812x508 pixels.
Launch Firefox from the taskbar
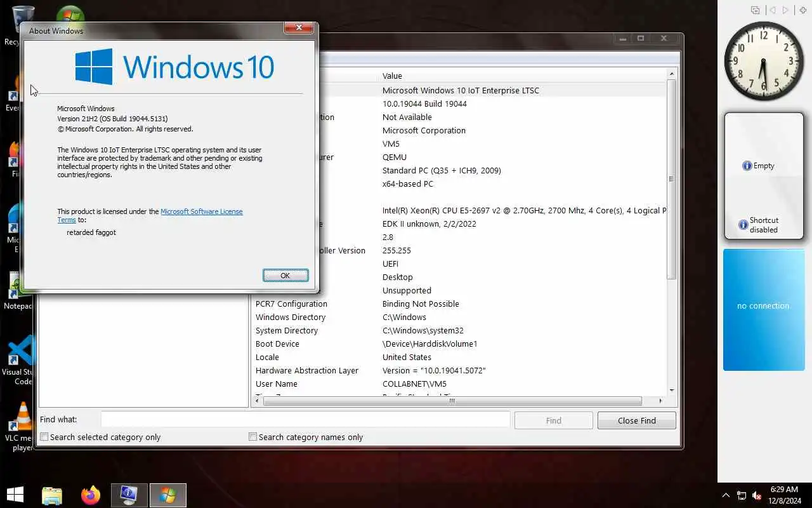(91, 495)
